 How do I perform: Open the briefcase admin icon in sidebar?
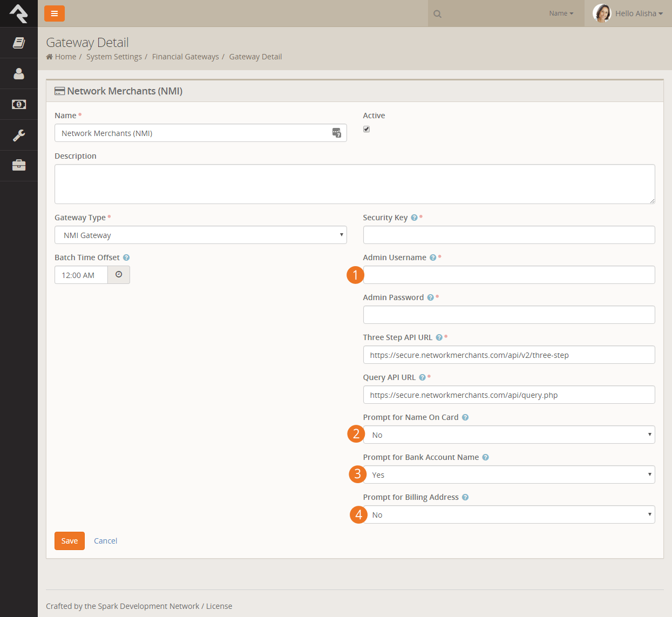point(19,165)
